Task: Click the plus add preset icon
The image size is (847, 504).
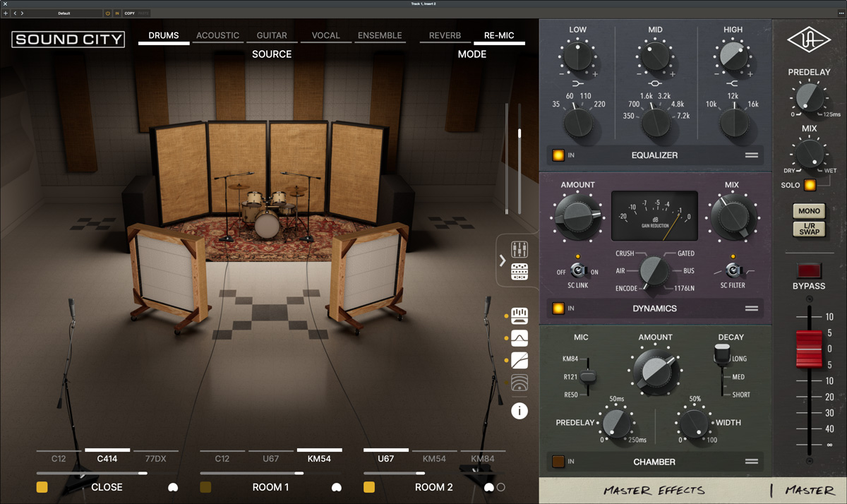Action: (6, 13)
